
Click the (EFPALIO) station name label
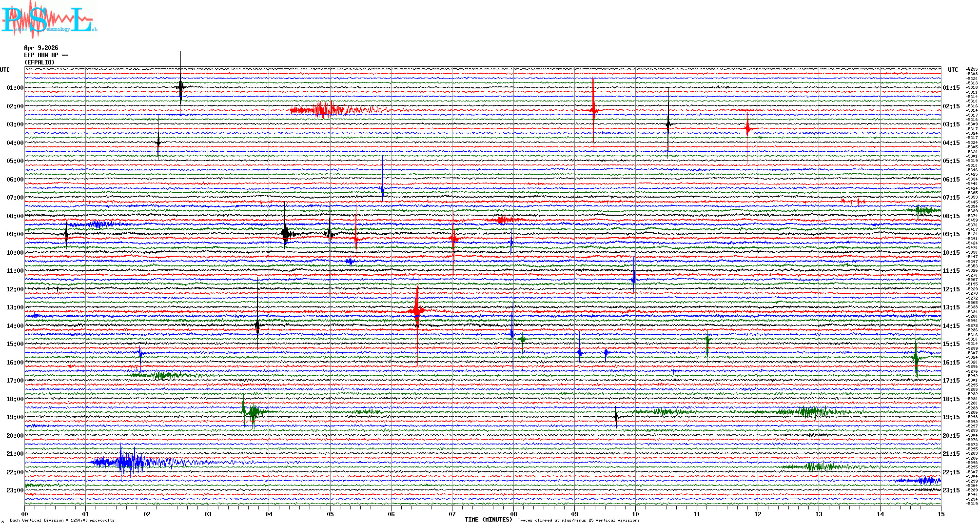click(39, 62)
